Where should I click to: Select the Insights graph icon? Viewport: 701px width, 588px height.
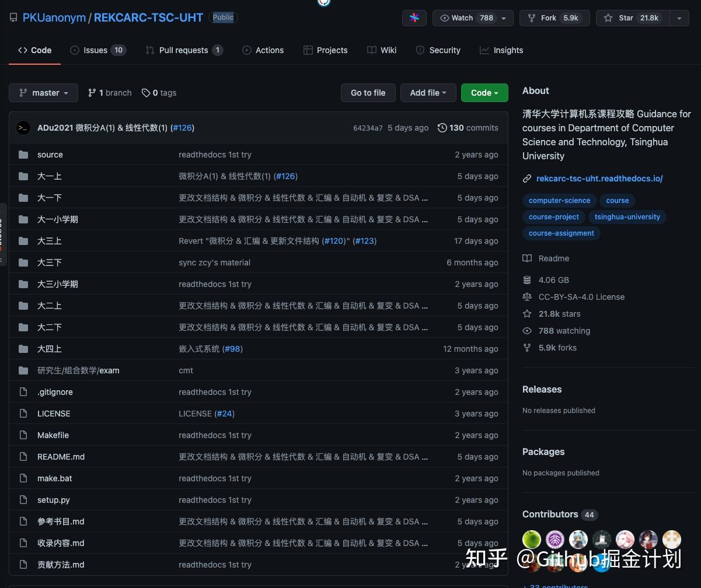[484, 50]
